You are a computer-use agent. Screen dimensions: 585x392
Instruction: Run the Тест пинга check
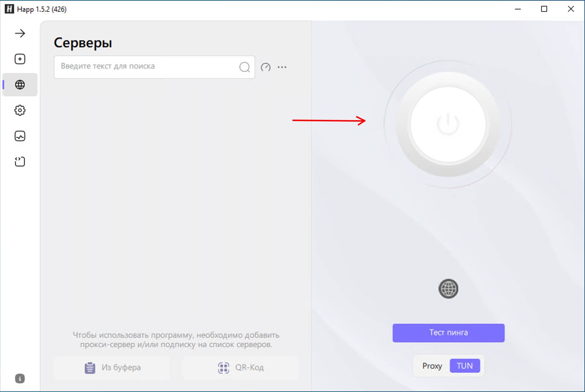pyautogui.click(x=448, y=333)
